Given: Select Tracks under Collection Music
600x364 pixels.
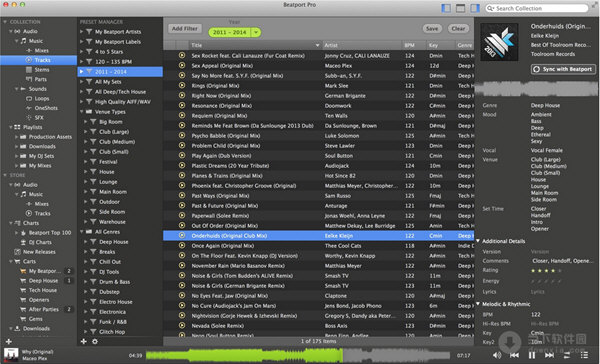Looking at the screenshot, I should [x=39, y=60].
